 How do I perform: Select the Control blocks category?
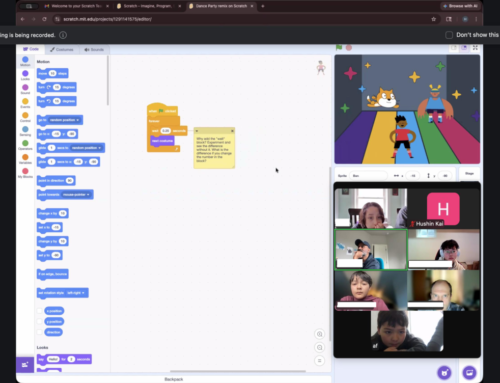25,117
